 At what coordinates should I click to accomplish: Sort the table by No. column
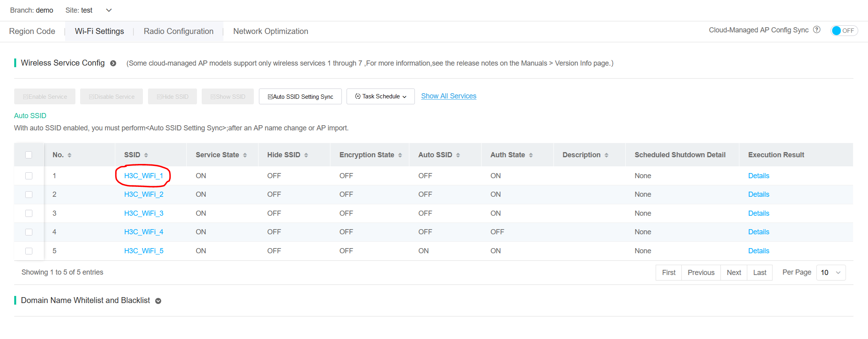[x=69, y=155]
